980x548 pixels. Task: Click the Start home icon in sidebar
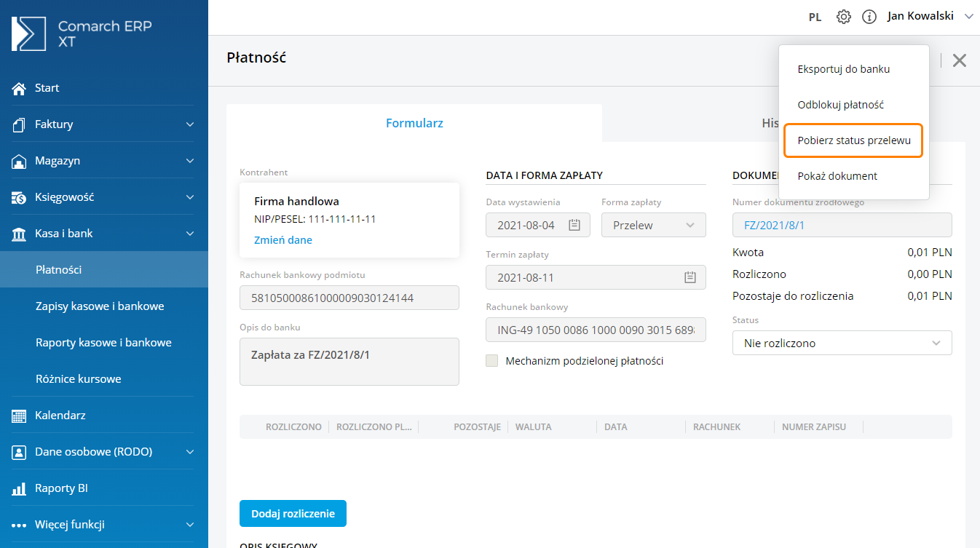(x=20, y=88)
